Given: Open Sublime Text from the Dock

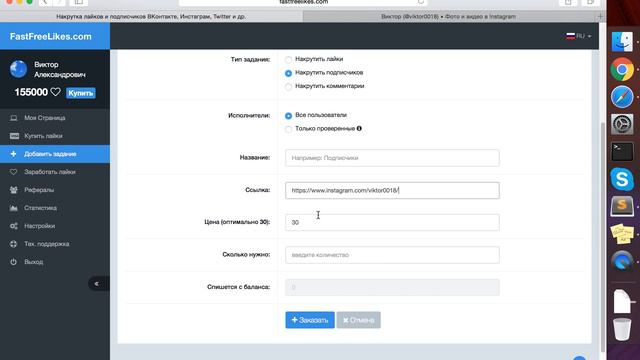Looking at the screenshot, I should (622, 206).
